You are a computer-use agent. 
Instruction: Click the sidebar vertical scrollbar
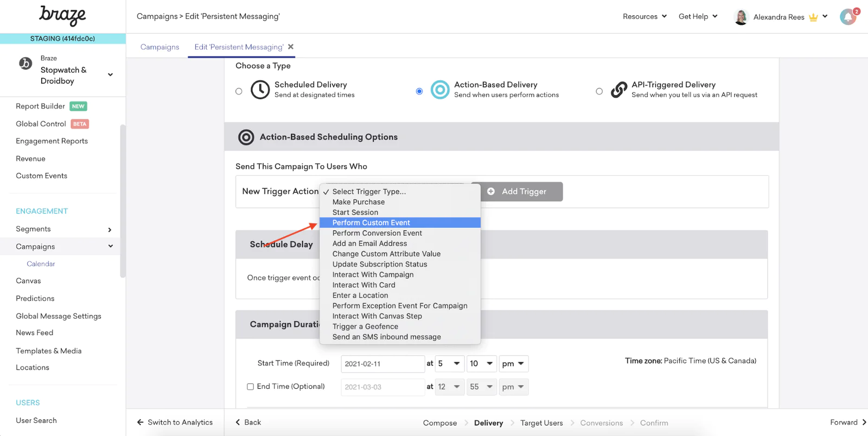click(123, 201)
